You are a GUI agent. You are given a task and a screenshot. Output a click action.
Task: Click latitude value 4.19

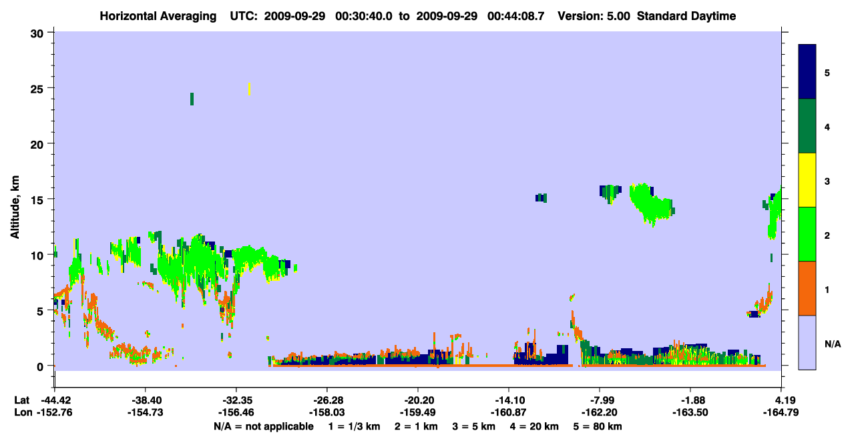click(x=783, y=400)
